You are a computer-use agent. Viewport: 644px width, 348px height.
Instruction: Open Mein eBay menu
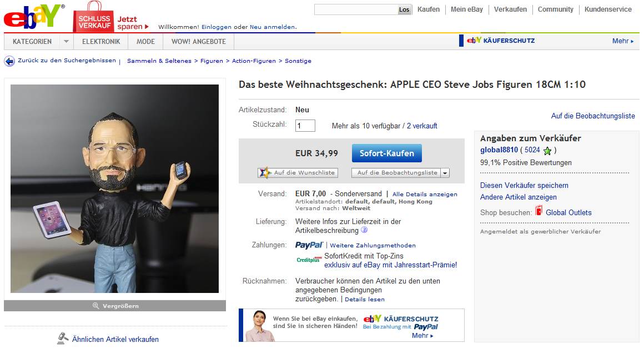tap(466, 9)
